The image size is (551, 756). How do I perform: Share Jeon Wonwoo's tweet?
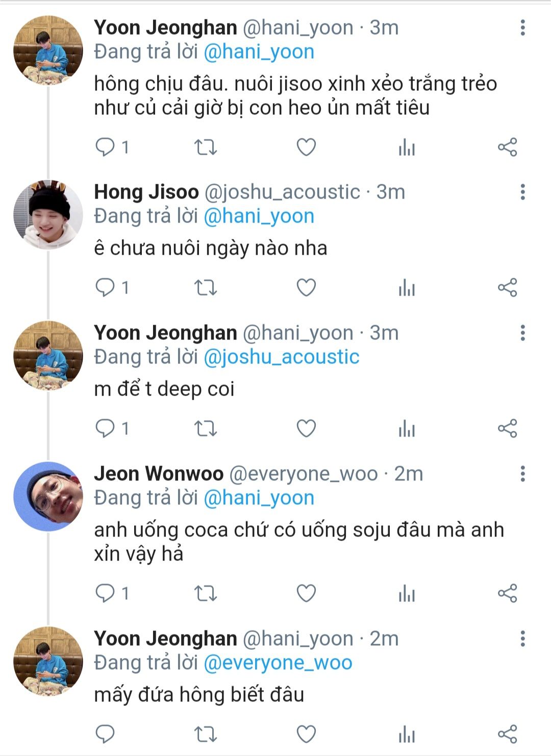pos(507,593)
